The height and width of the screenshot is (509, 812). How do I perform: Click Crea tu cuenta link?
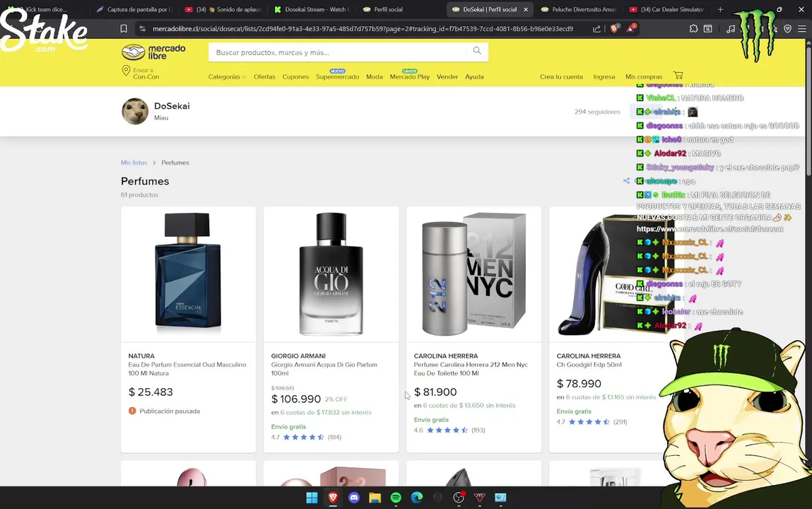point(561,76)
